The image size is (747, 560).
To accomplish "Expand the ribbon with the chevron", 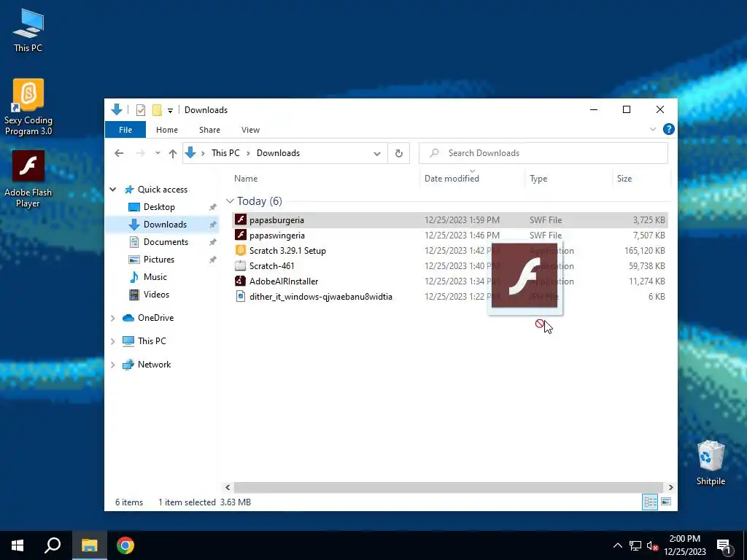I will tap(653, 129).
